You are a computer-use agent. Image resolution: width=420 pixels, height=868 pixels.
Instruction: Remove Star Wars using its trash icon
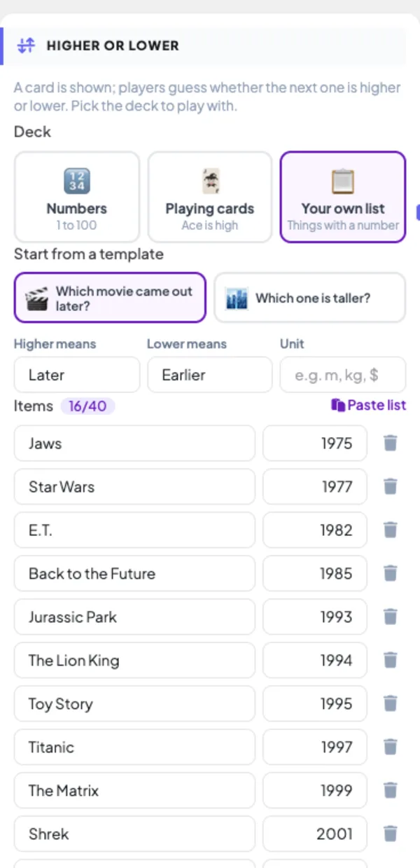[x=391, y=486]
